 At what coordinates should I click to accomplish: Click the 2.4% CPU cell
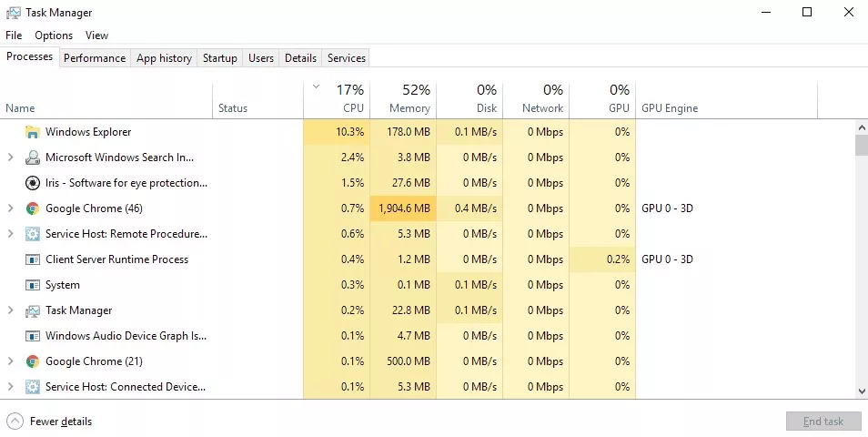click(337, 158)
